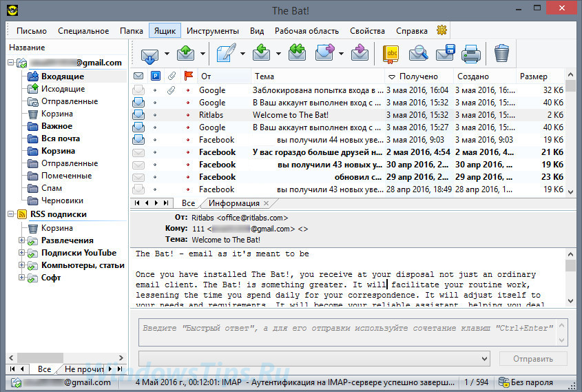Collapse the RSS подписки tree node

[x=11, y=214]
